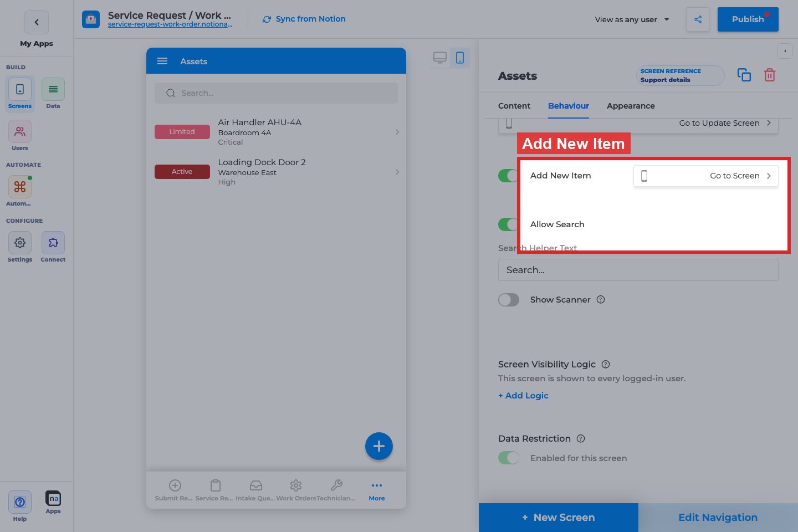Click the search box in Assets preview
The image size is (798, 532).
click(276, 93)
